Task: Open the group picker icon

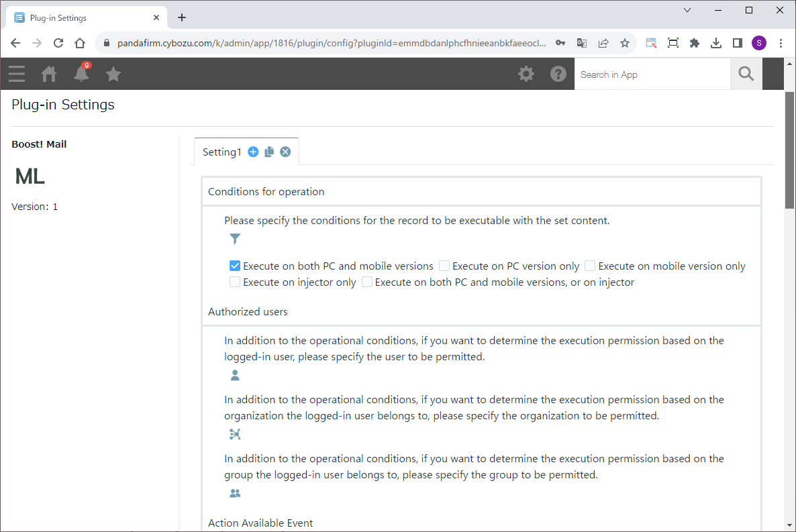Action: (235, 494)
